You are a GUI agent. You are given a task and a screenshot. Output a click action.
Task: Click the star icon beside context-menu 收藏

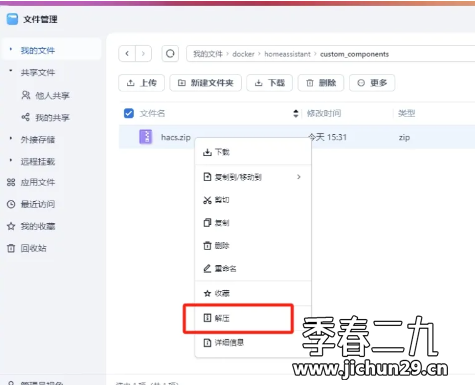click(x=207, y=293)
